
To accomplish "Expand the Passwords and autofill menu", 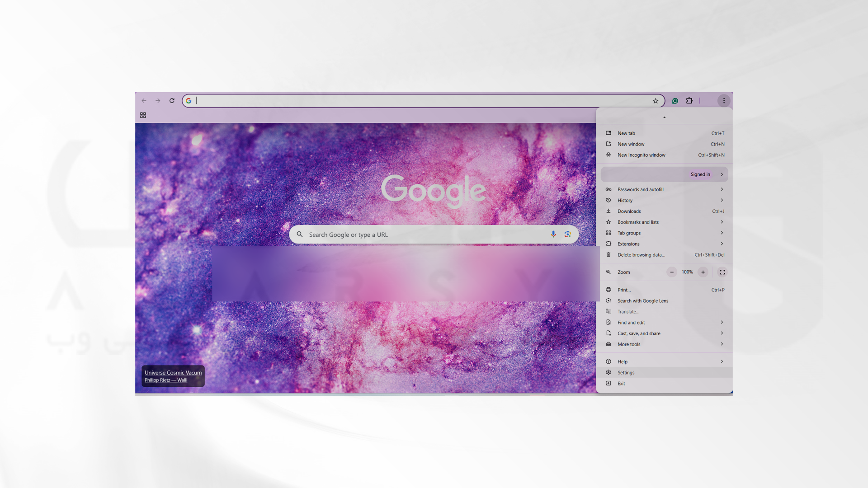I will pos(722,189).
